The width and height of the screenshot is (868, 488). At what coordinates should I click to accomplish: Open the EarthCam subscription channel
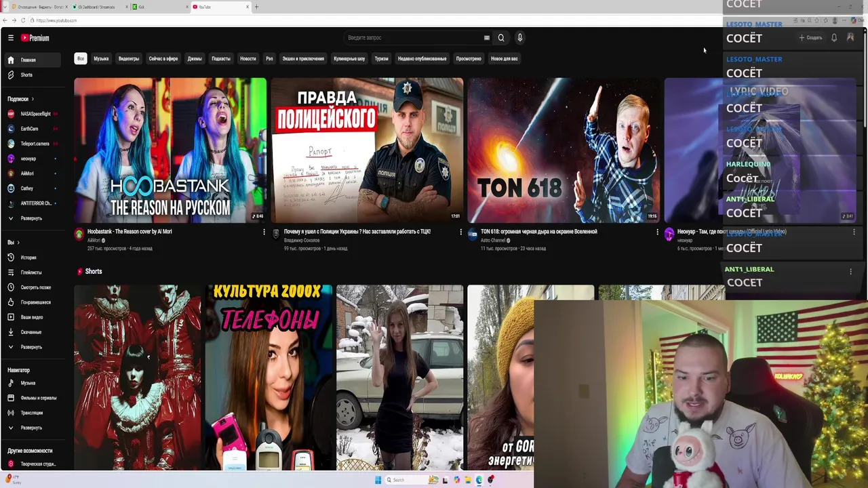[31, 129]
